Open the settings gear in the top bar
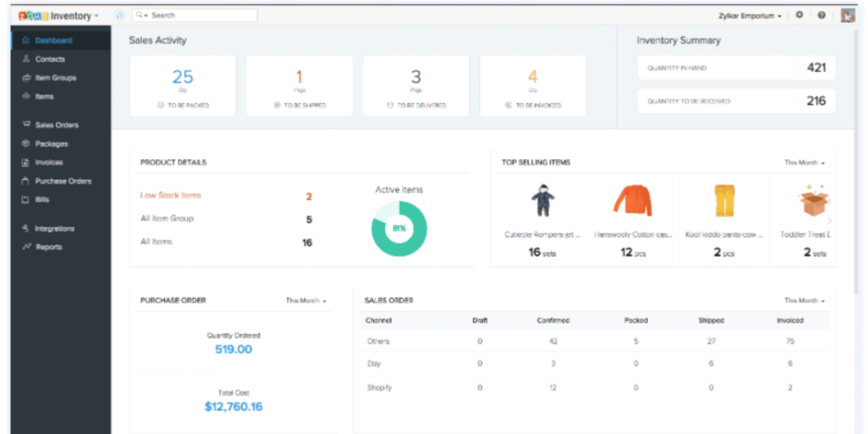This screenshot has height=434, width=868. [x=799, y=15]
